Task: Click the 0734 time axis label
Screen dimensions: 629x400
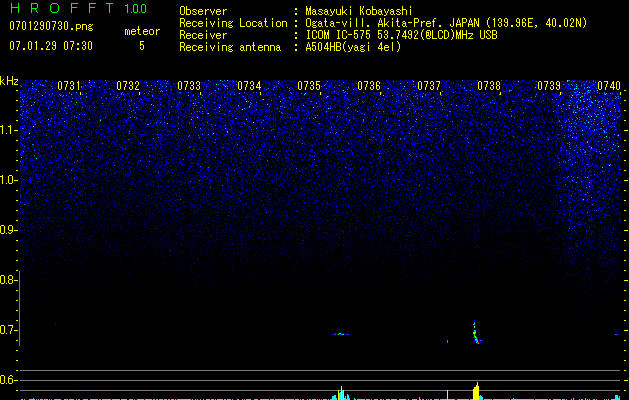Action: pos(249,86)
